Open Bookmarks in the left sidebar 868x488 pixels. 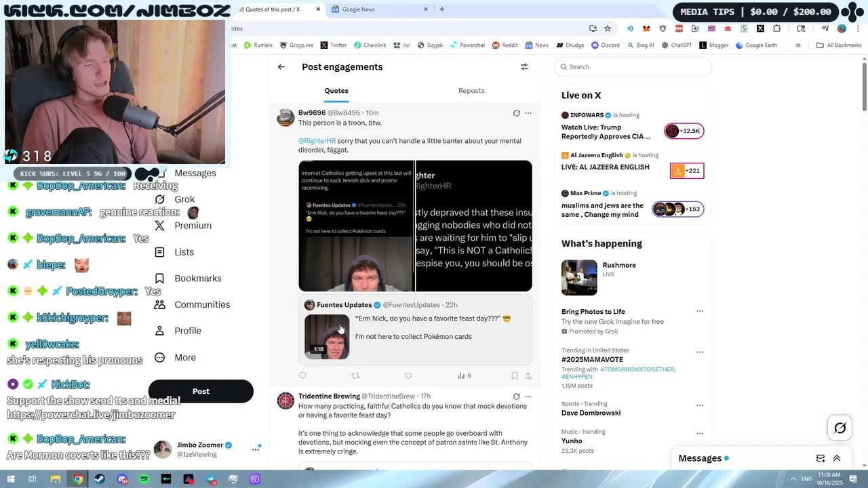188,279
